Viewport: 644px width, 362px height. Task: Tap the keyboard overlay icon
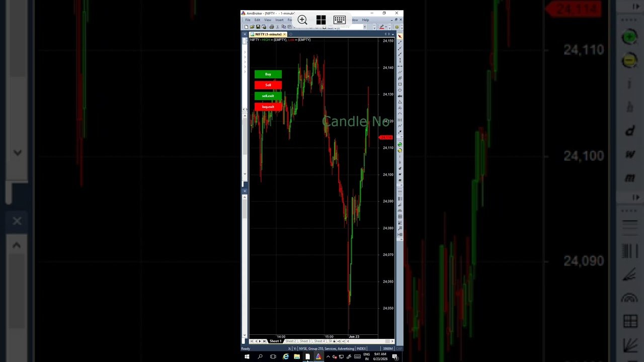(x=340, y=20)
